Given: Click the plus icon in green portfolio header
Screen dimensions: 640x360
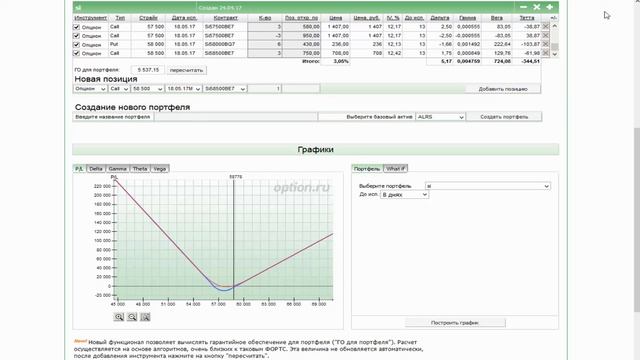Looking at the screenshot, I should click(549, 7).
